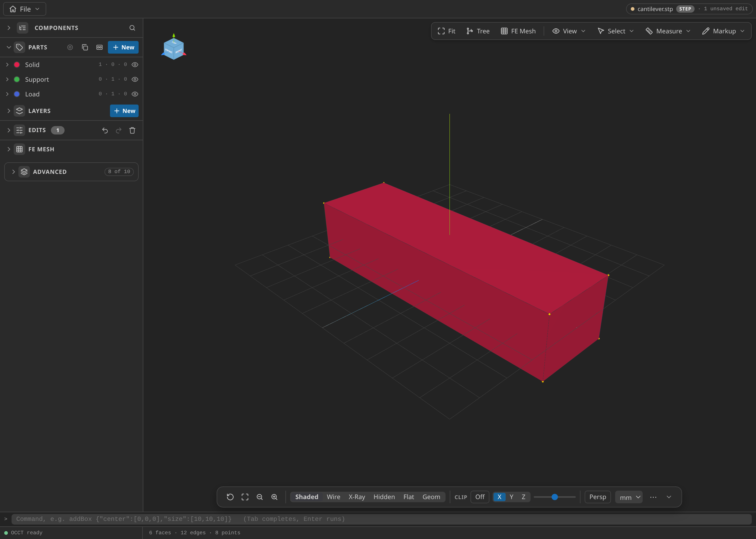Click the target icon in Parts header
Screen dimensions: 756x539
click(x=70, y=47)
